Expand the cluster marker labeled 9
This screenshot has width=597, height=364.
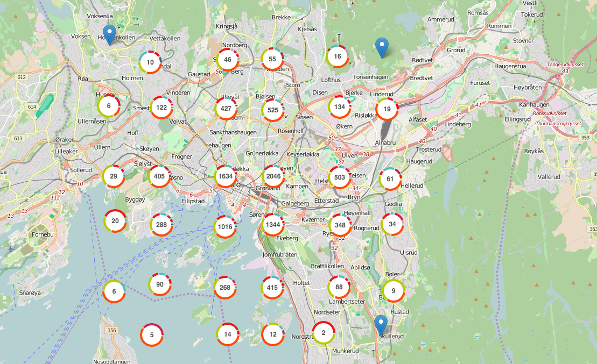pyautogui.click(x=394, y=290)
